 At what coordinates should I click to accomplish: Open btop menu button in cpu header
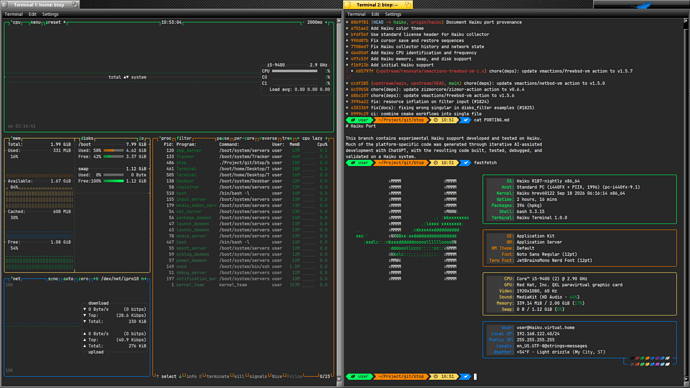point(35,22)
